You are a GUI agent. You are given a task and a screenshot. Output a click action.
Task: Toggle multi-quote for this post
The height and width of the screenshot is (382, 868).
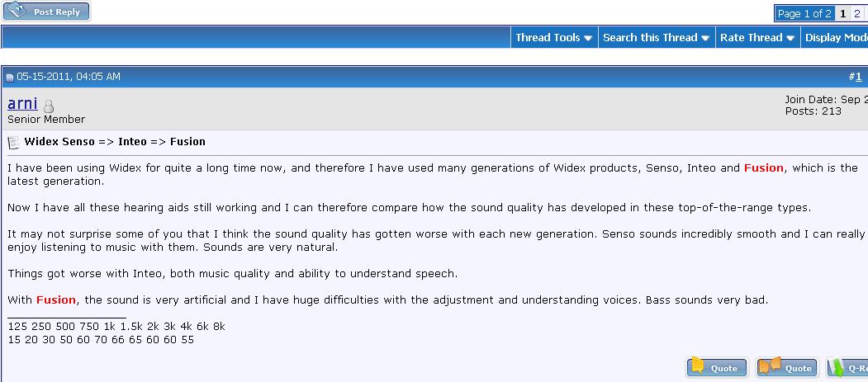[786, 368]
